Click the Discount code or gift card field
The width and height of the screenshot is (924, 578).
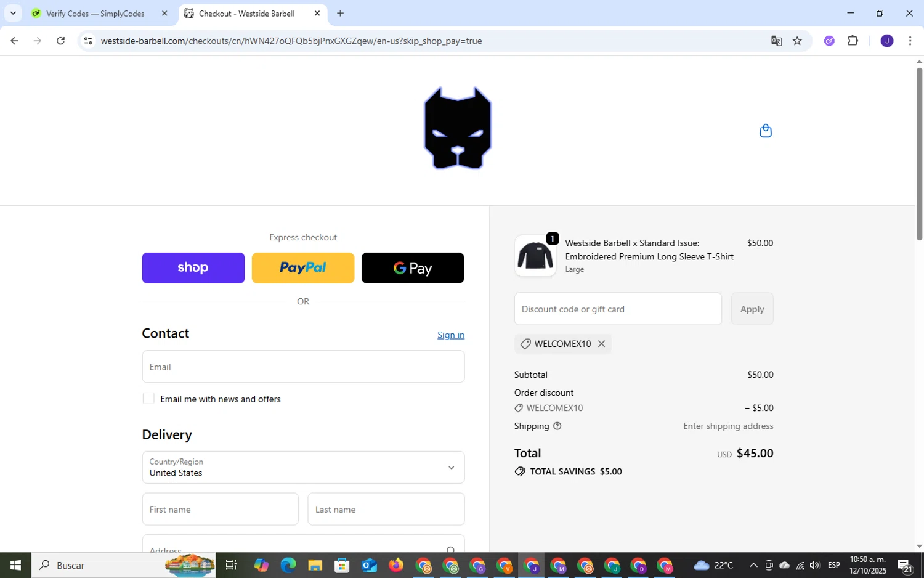(618, 309)
